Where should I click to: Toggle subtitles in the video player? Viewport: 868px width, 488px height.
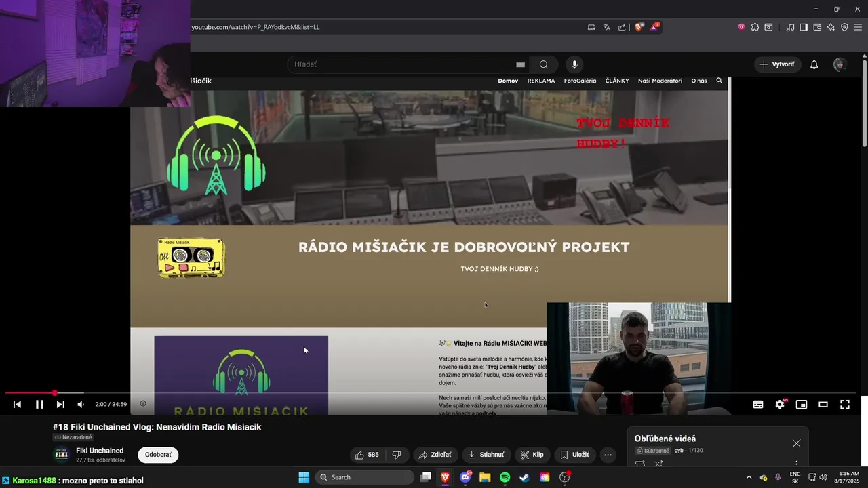tap(758, 405)
